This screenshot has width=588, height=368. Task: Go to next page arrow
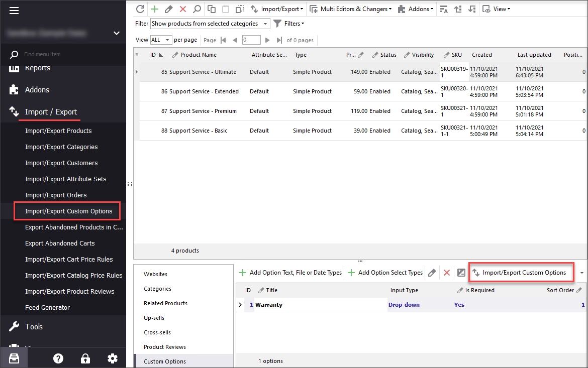click(x=267, y=40)
